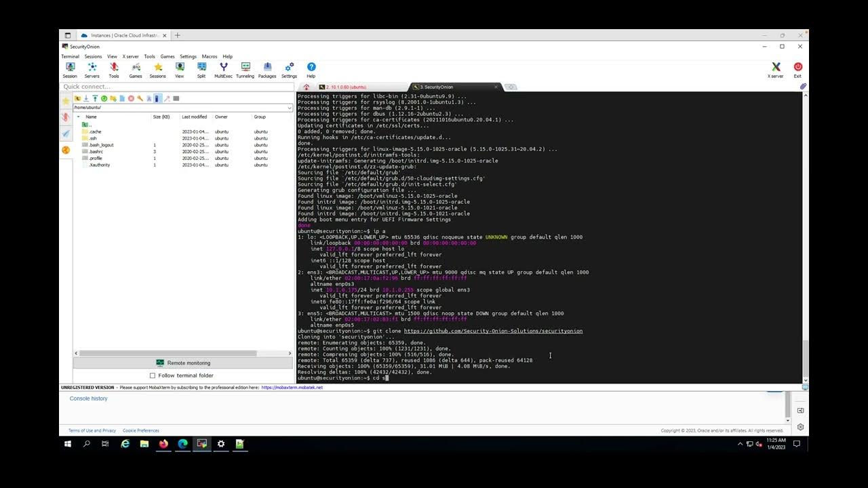Viewport: 868px width, 488px height.
Task: Click the Remote monitoring button
Action: [183, 363]
